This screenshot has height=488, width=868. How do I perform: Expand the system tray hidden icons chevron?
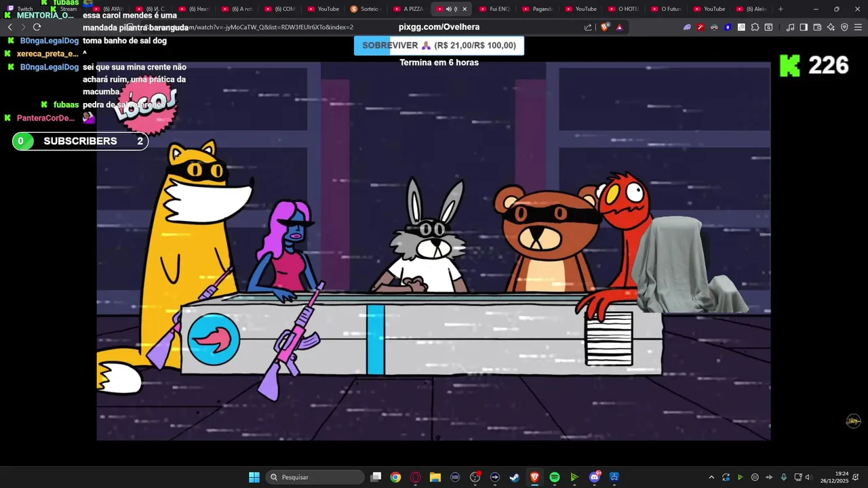click(x=711, y=477)
